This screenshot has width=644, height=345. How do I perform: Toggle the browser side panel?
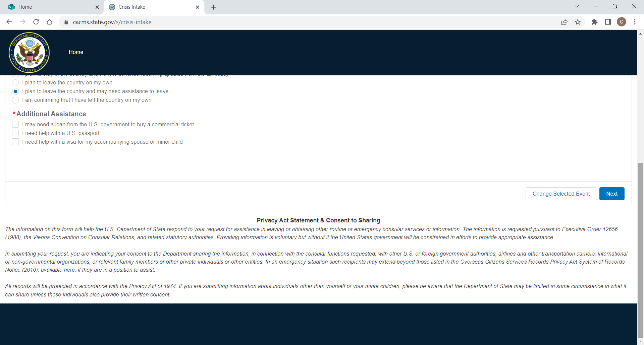[x=608, y=22]
